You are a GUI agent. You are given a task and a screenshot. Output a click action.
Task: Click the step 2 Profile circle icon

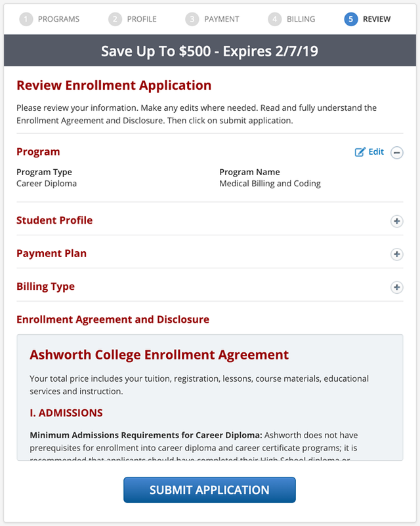pos(115,19)
